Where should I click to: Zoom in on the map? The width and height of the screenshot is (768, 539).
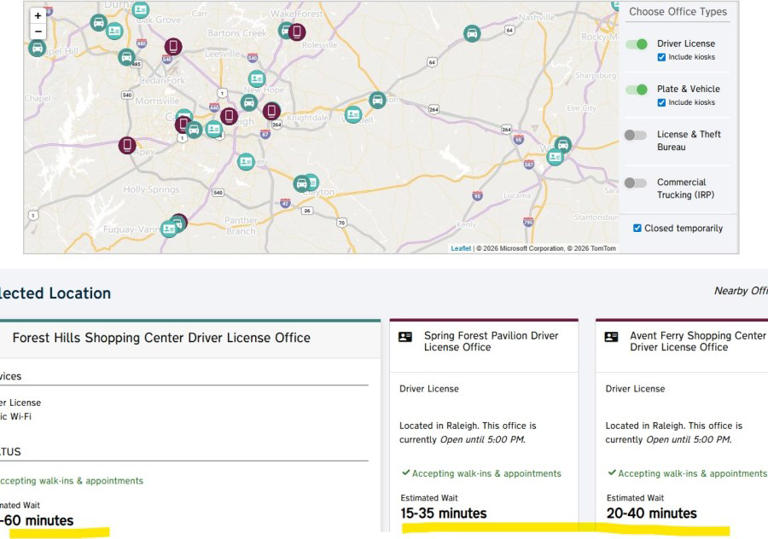click(x=38, y=16)
